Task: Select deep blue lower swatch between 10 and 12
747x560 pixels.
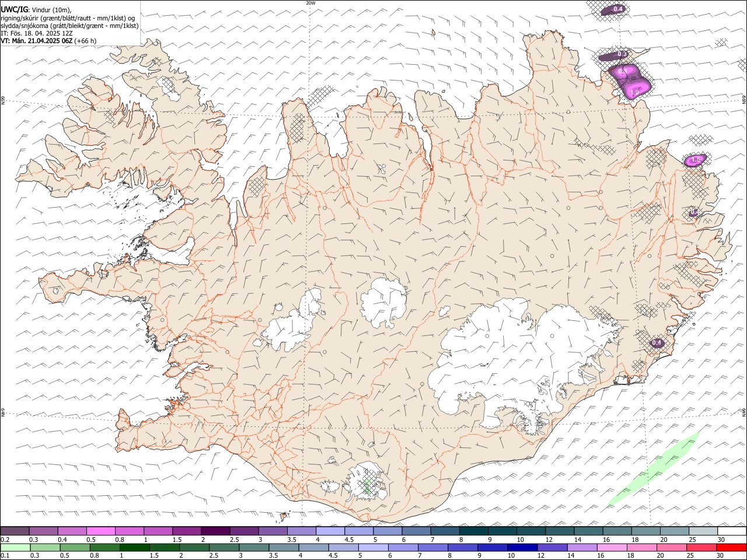Action: 522,547
